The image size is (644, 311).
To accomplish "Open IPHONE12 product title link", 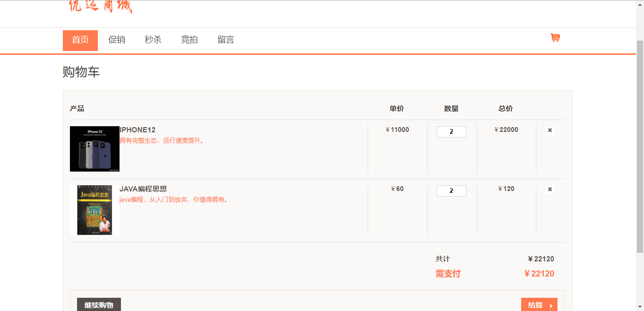I will [x=137, y=130].
